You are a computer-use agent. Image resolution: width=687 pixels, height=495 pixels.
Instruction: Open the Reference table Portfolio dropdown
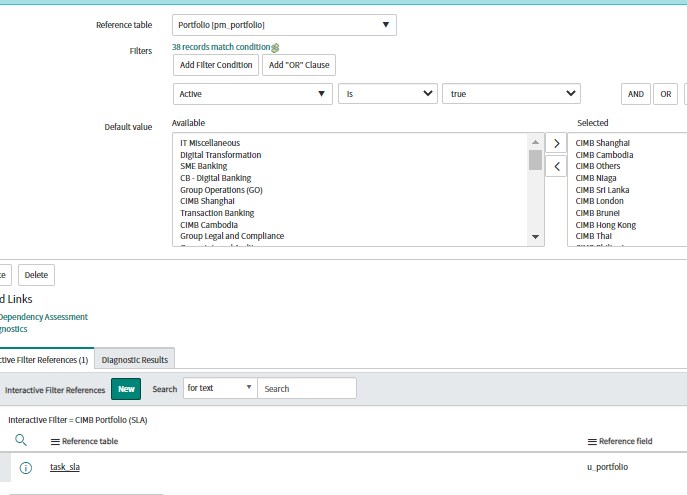pos(284,25)
